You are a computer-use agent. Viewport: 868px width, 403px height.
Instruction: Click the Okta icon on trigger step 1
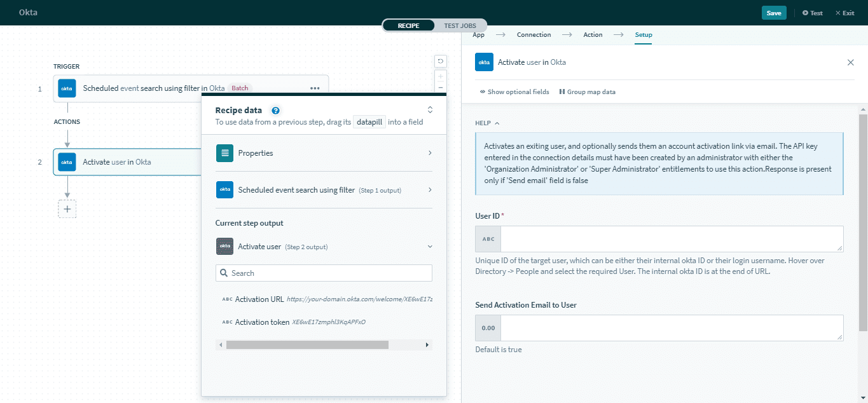click(67, 88)
